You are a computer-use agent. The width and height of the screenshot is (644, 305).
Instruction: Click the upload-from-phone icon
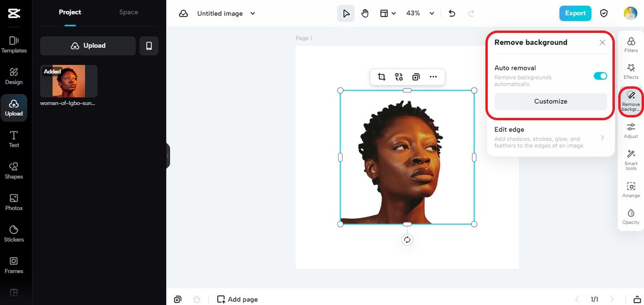149,46
